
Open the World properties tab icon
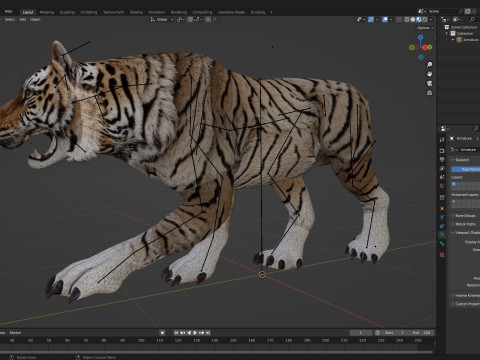point(442,186)
